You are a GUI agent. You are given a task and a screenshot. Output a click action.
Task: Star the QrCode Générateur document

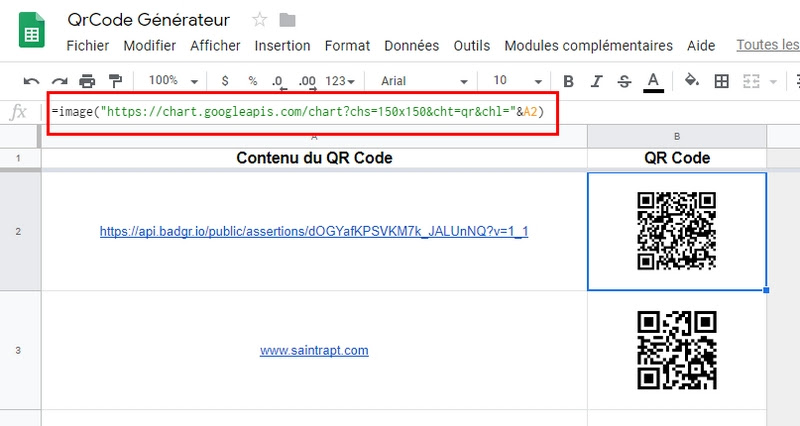(x=260, y=20)
